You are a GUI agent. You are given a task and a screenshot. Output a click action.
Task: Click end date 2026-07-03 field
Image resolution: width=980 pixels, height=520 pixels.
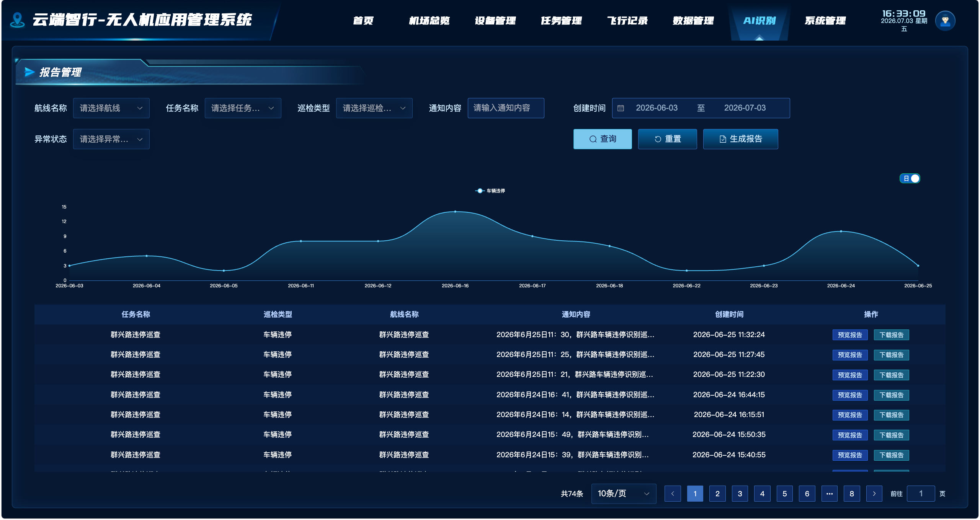[x=745, y=108]
